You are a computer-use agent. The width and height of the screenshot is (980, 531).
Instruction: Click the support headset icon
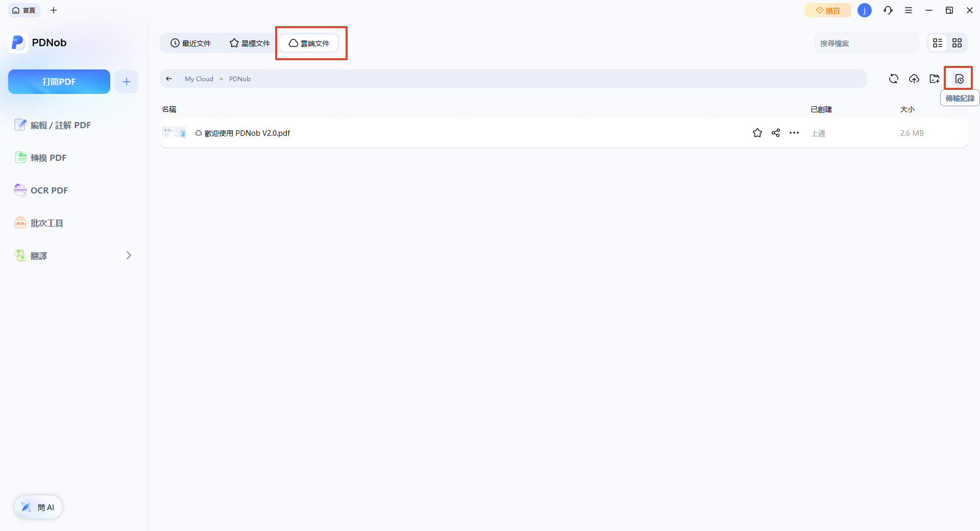pos(888,10)
